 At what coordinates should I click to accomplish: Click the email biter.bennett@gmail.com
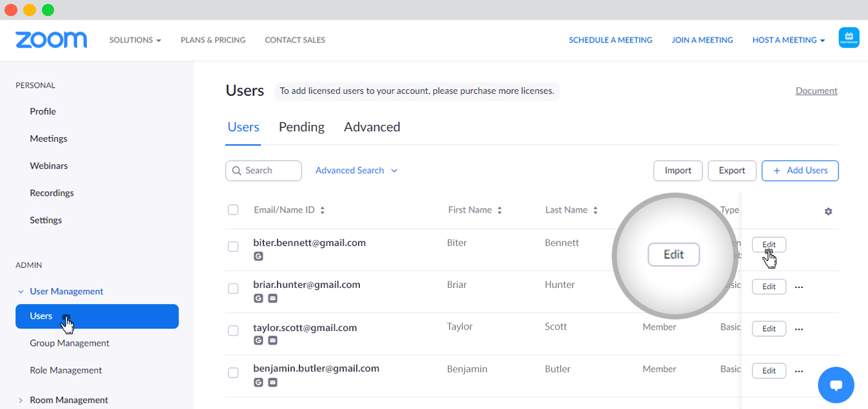coord(310,243)
